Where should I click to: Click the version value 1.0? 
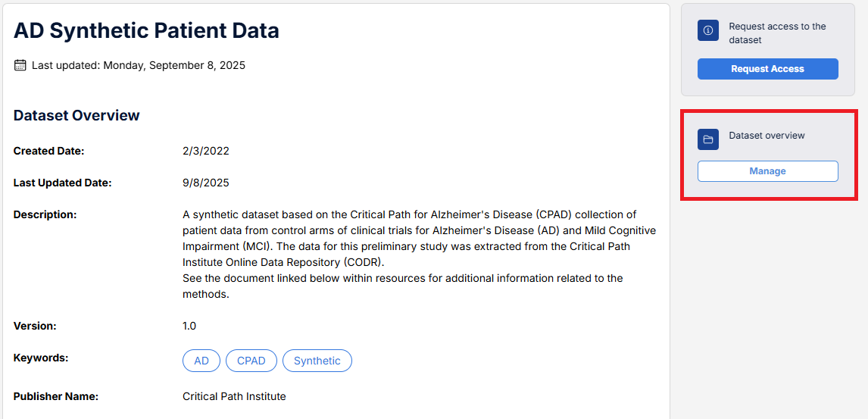[x=189, y=326]
